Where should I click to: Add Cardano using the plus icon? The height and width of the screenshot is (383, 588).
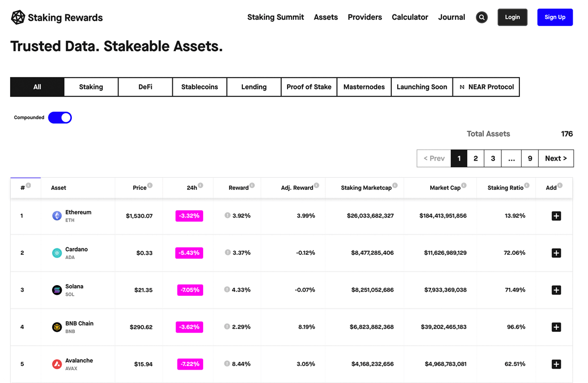(x=556, y=253)
